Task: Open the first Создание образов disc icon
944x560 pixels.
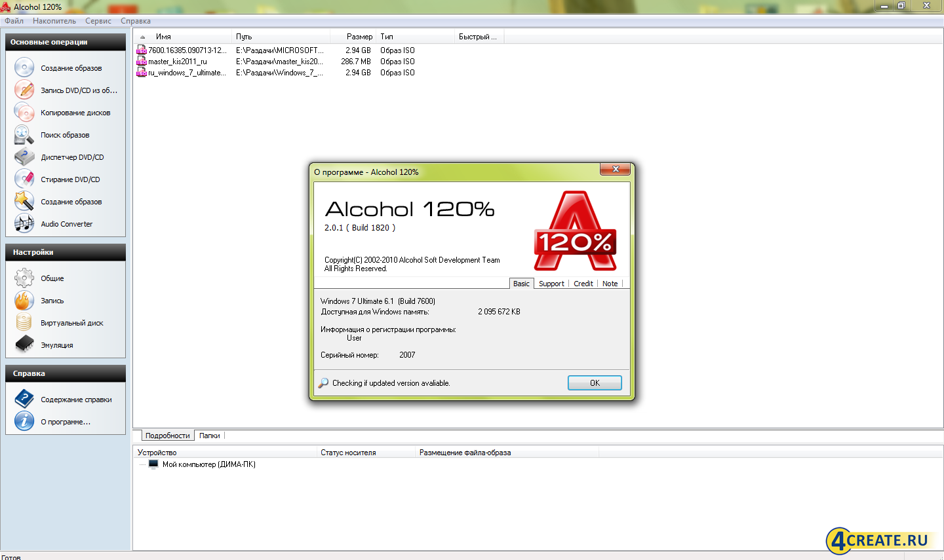Action: tap(24, 67)
